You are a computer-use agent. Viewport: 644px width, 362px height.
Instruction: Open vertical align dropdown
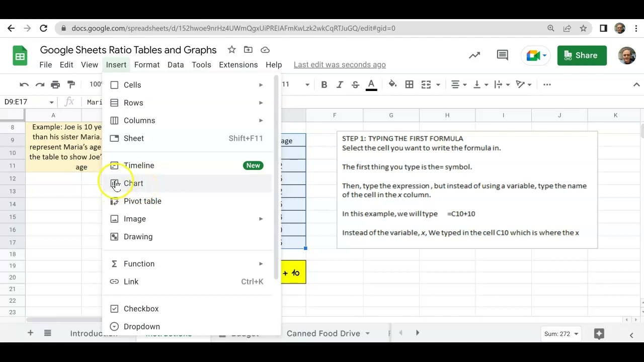(x=480, y=84)
